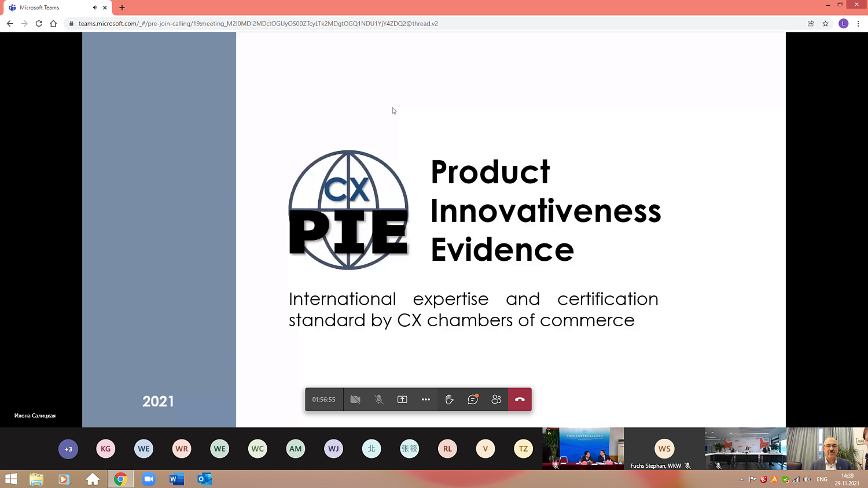This screenshot has width=868, height=488.
Task: Toggle the camera in Teams call bar
Action: tap(355, 400)
